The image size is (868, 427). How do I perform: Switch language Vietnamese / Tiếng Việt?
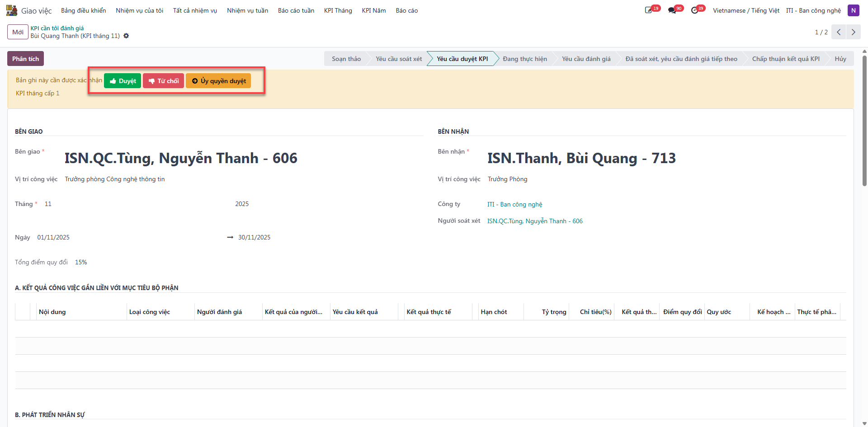click(x=746, y=10)
